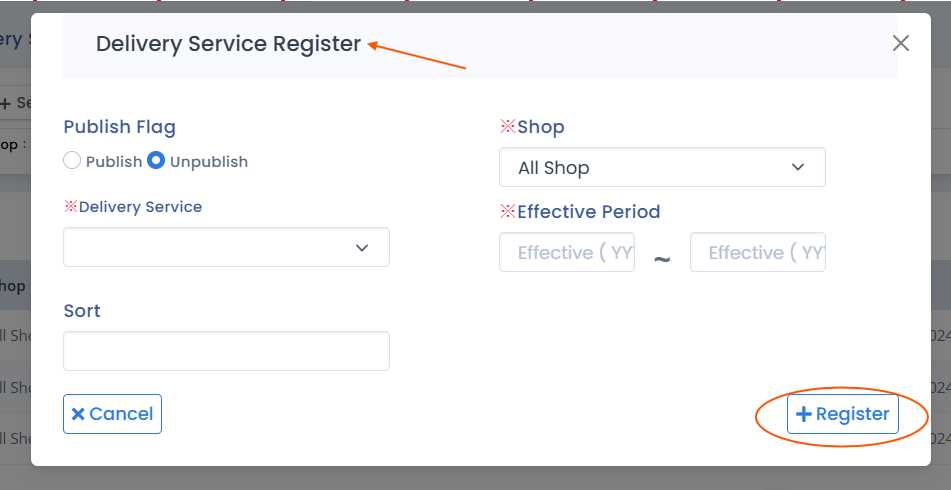Click the Effective Period start date field
Viewport: 951px width, 490px height.
[x=567, y=253]
